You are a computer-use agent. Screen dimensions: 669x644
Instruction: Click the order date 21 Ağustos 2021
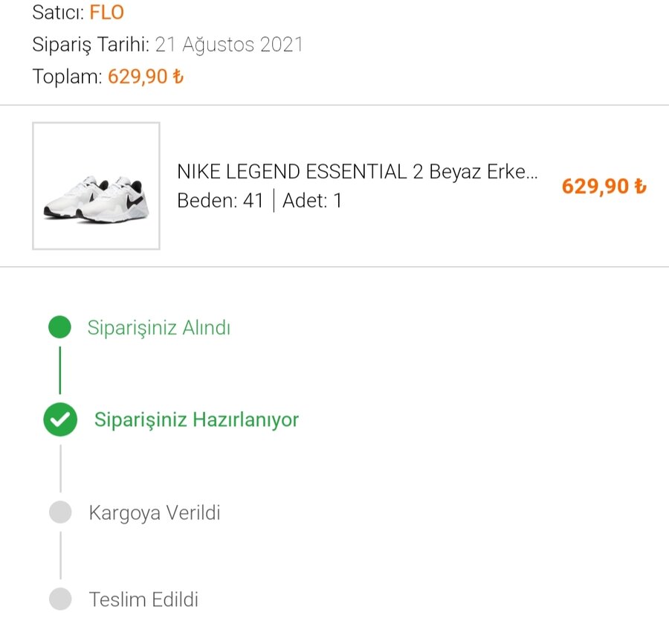pyautogui.click(x=229, y=45)
